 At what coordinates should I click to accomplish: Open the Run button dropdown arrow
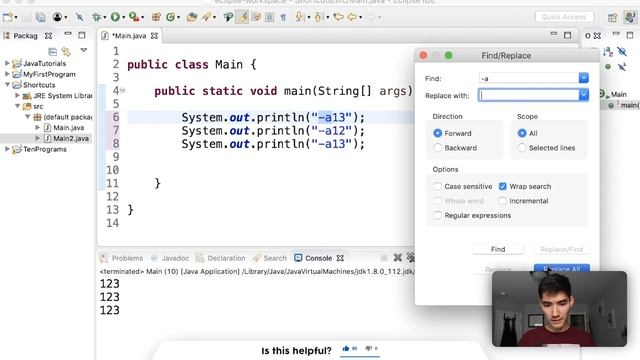(x=123, y=18)
